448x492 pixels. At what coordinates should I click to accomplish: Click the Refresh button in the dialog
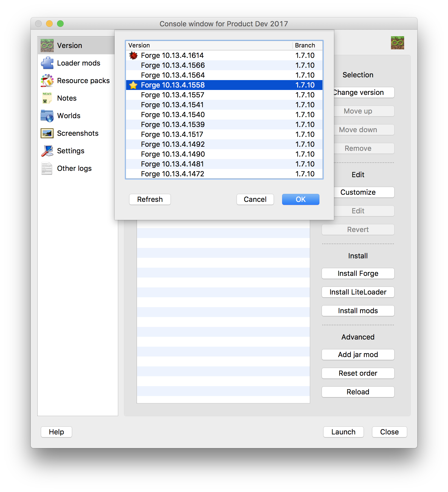[150, 199]
